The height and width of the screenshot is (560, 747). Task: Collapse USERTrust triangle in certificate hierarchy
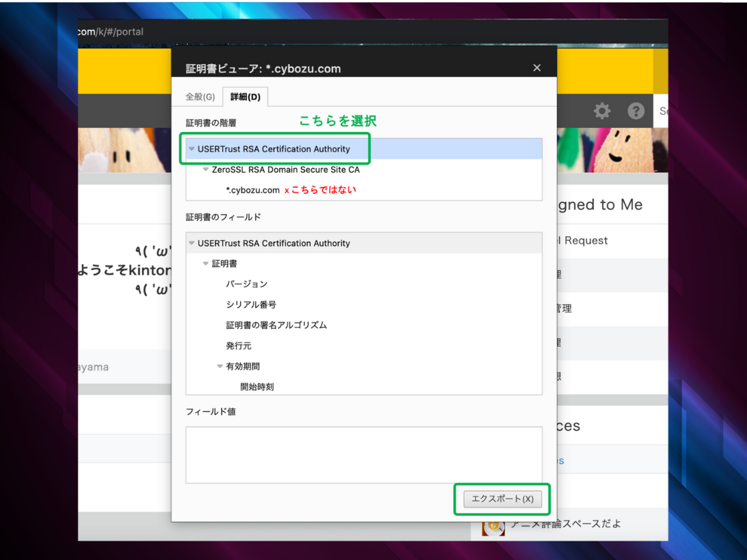pyautogui.click(x=192, y=149)
